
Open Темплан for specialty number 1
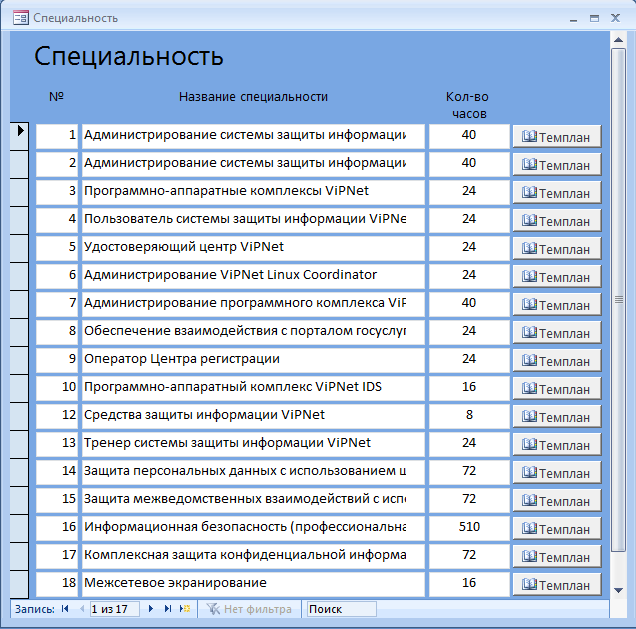(x=556, y=137)
